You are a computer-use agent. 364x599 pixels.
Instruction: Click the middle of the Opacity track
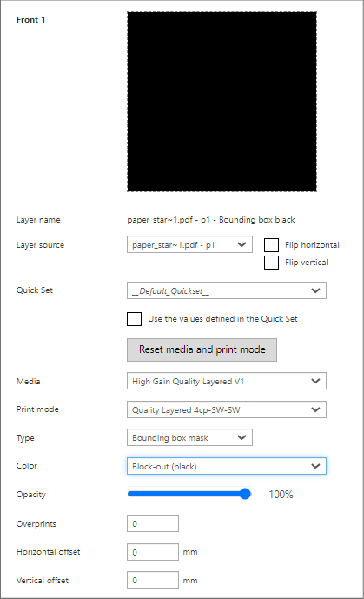[189, 494]
